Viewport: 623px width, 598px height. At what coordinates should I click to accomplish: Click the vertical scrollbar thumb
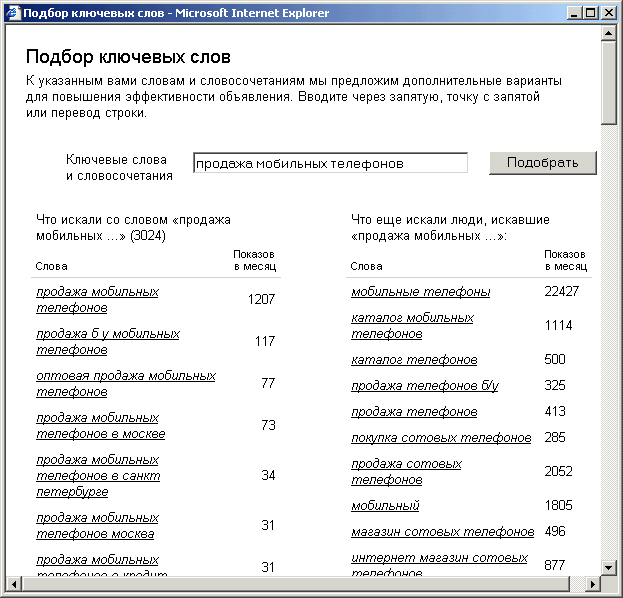[x=608, y=82]
